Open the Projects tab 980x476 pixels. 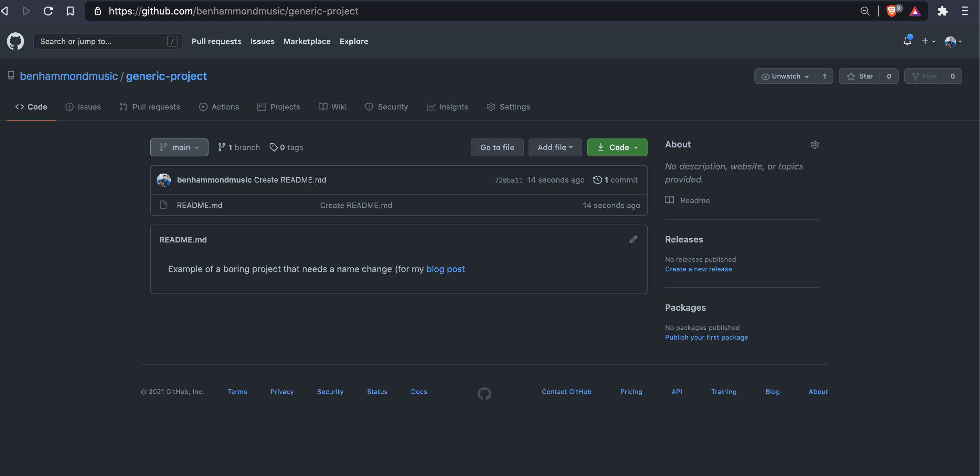click(279, 107)
